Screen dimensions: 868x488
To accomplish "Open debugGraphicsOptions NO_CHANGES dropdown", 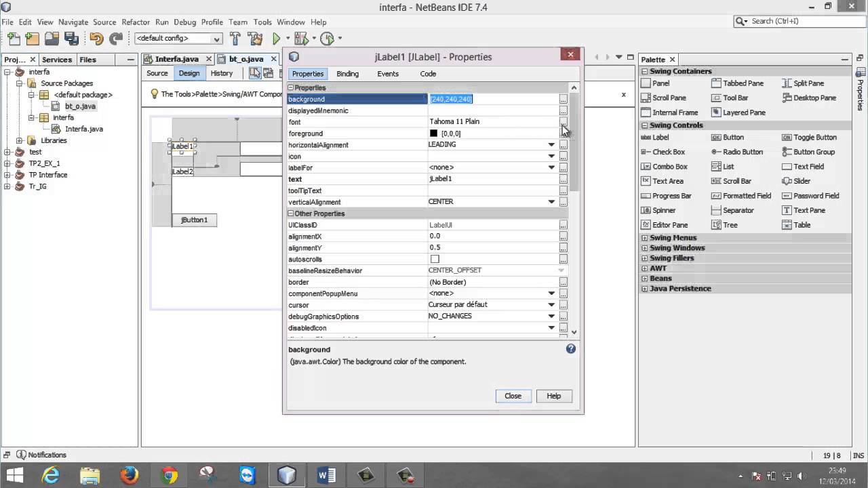I will click(x=551, y=316).
